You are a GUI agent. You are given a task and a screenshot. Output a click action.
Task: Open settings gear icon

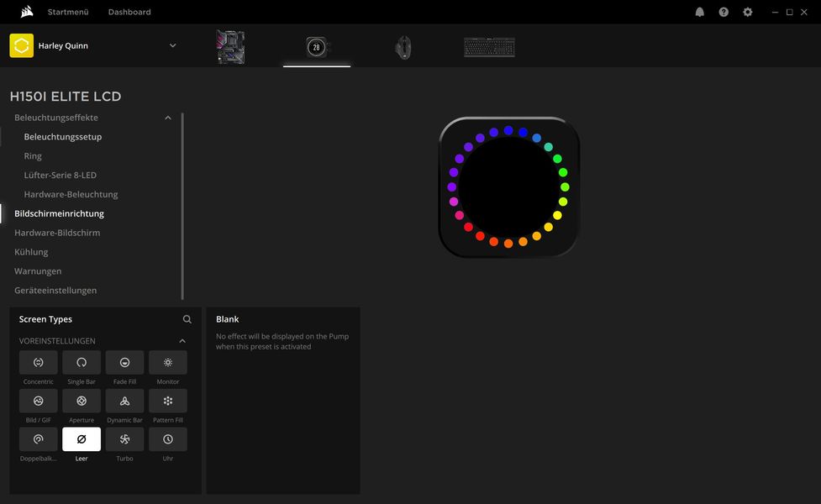pos(748,12)
